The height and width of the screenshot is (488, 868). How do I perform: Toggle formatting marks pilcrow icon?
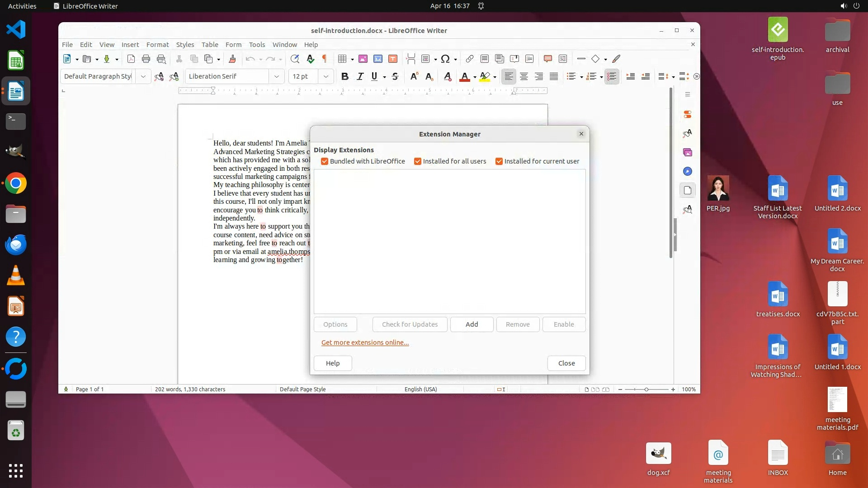tap(324, 59)
